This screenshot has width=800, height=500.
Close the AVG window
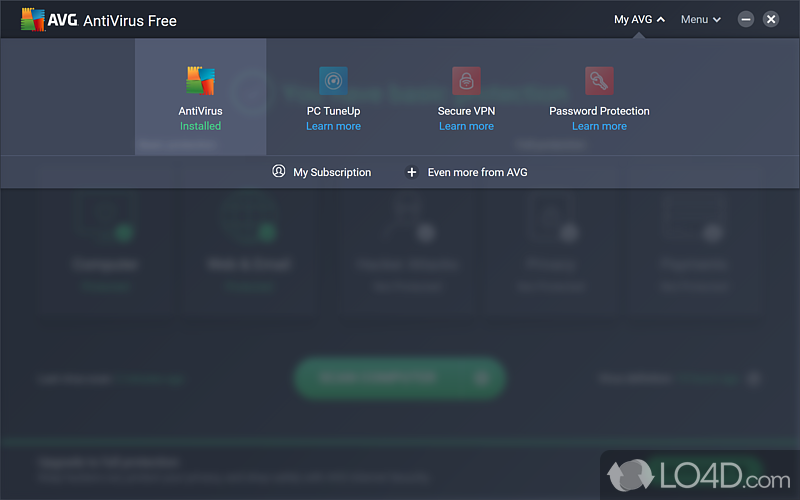771,19
